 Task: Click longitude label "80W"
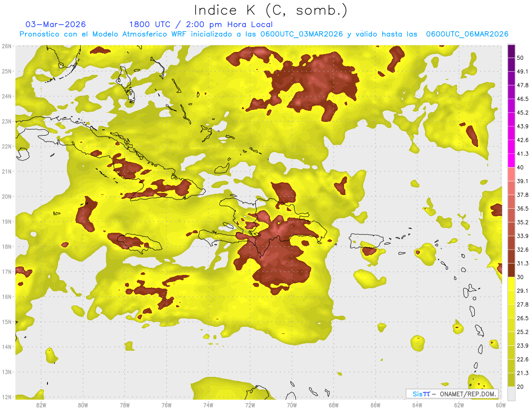(82, 405)
